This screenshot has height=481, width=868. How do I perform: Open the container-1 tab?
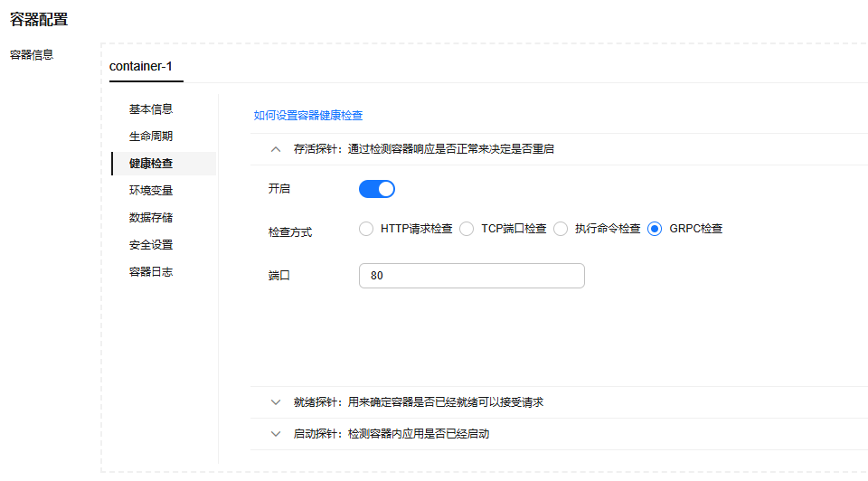[x=141, y=66]
